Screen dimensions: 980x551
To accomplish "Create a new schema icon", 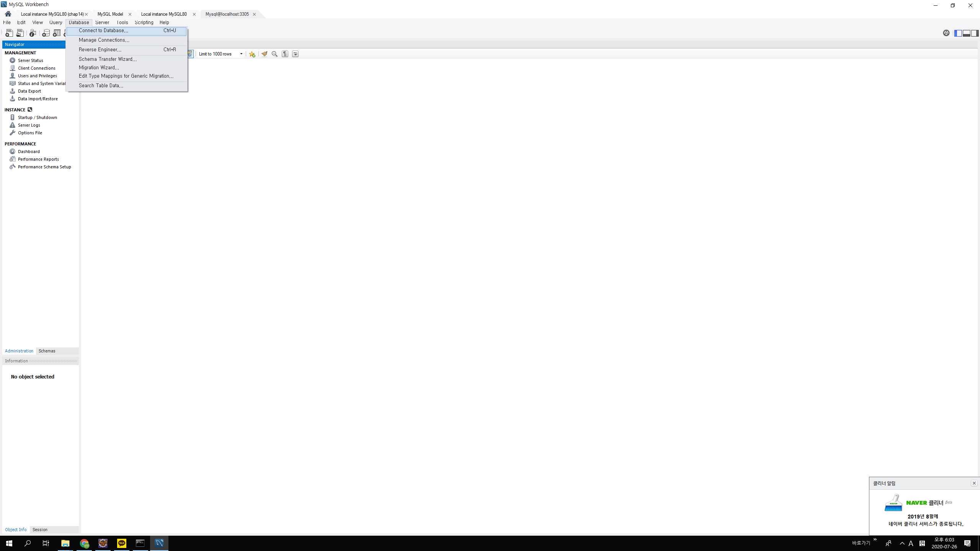I will click(46, 33).
